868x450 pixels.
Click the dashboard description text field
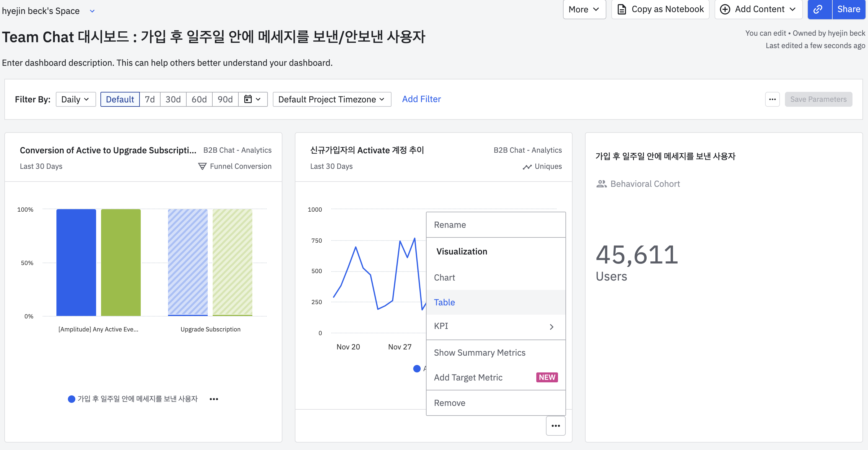[167, 63]
